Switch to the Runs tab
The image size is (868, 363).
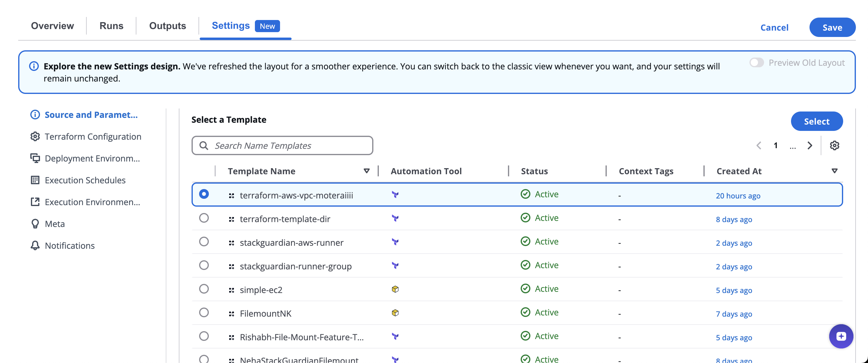click(x=111, y=26)
